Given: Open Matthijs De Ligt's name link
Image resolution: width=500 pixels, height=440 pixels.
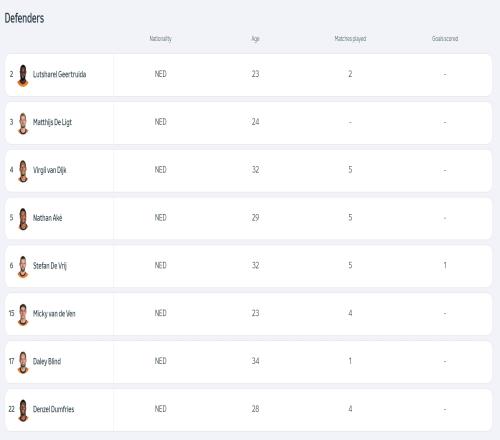Looking at the screenshot, I should click(x=52, y=122).
